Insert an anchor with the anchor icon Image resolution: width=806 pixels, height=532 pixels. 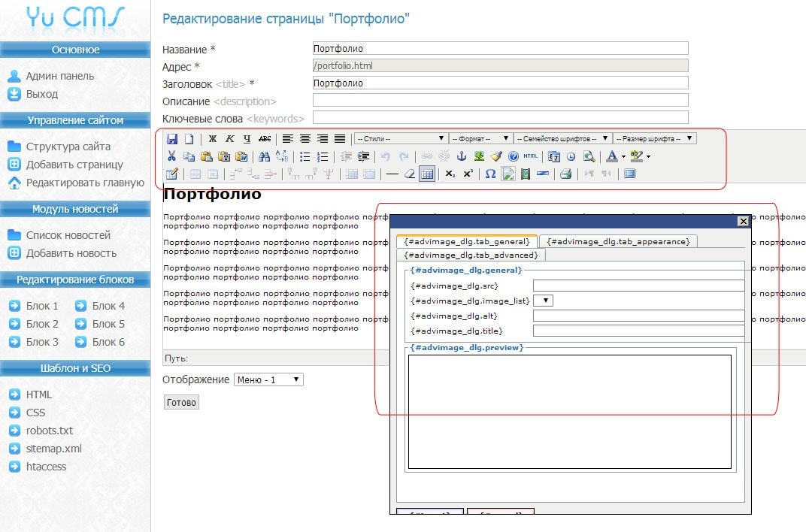pos(462,156)
